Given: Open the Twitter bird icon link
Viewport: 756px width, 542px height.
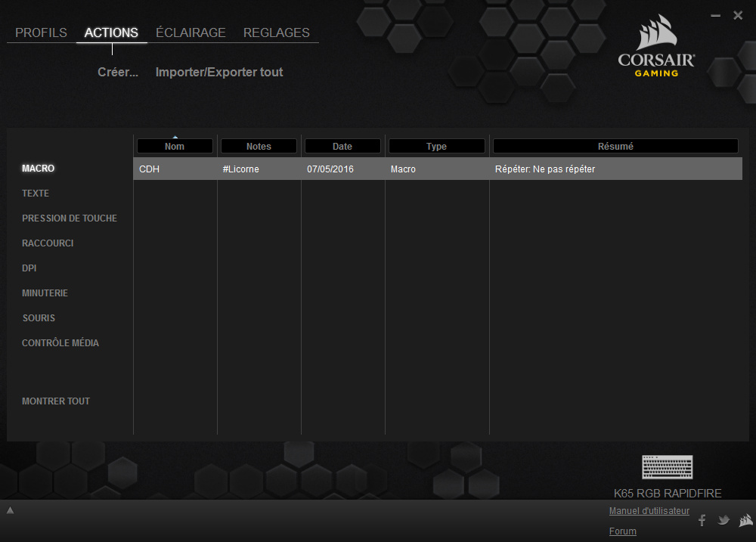Looking at the screenshot, I should coord(723,520).
